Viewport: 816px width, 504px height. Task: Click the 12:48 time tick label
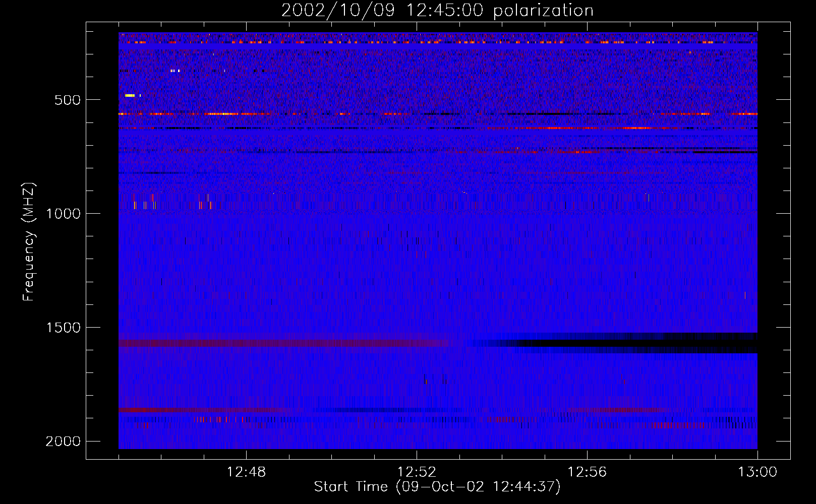(246, 472)
